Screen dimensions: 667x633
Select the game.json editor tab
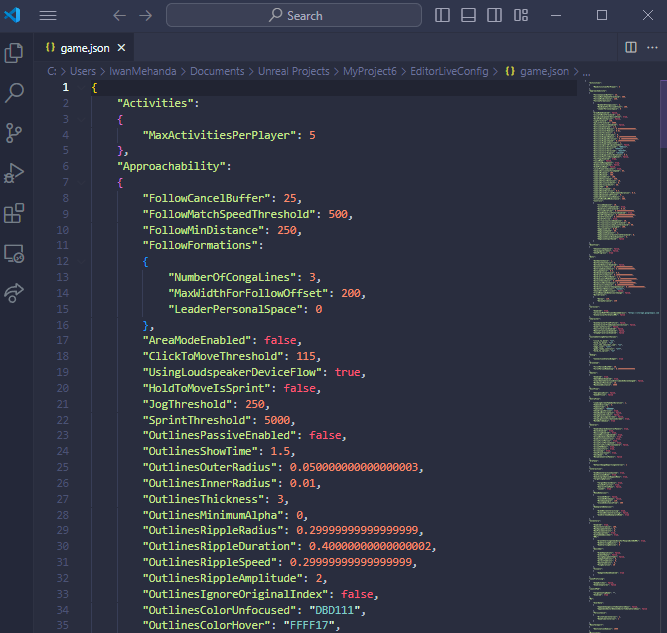tap(84, 47)
